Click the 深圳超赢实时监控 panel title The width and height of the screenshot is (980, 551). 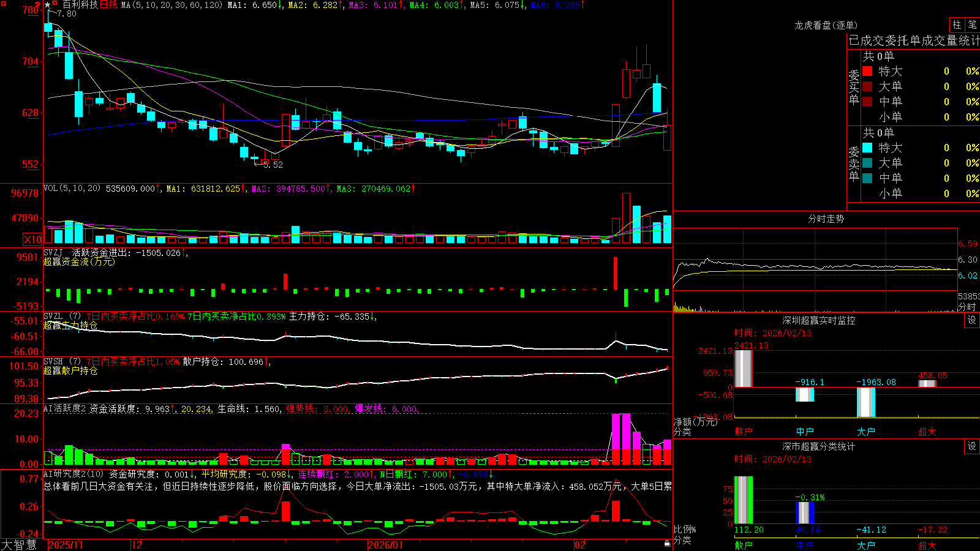tap(819, 320)
